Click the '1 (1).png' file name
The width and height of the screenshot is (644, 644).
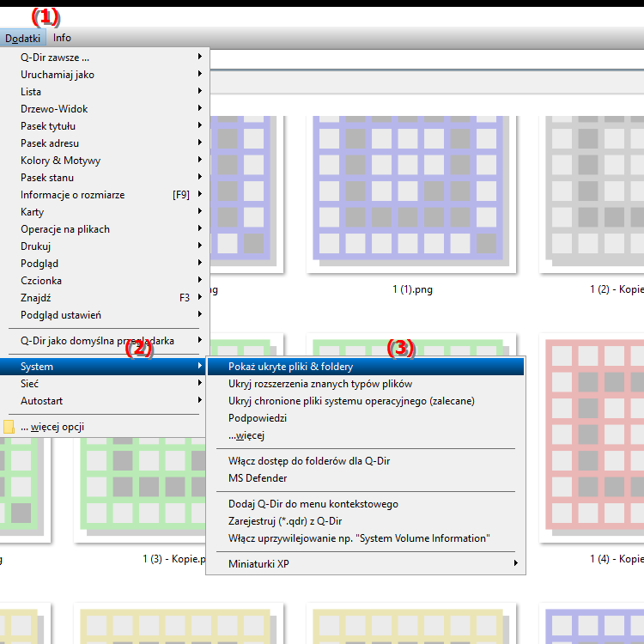pyautogui.click(x=412, y=289)
